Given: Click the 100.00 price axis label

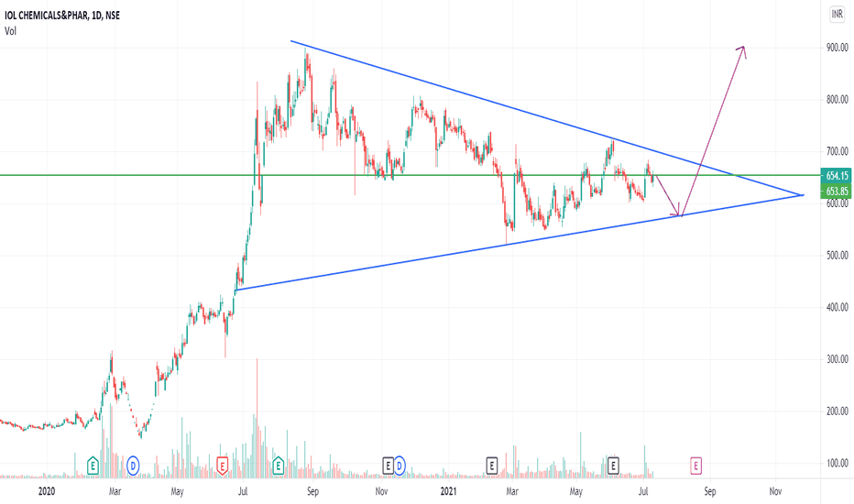Looking at the screenshot, I should tap(838, 463).
